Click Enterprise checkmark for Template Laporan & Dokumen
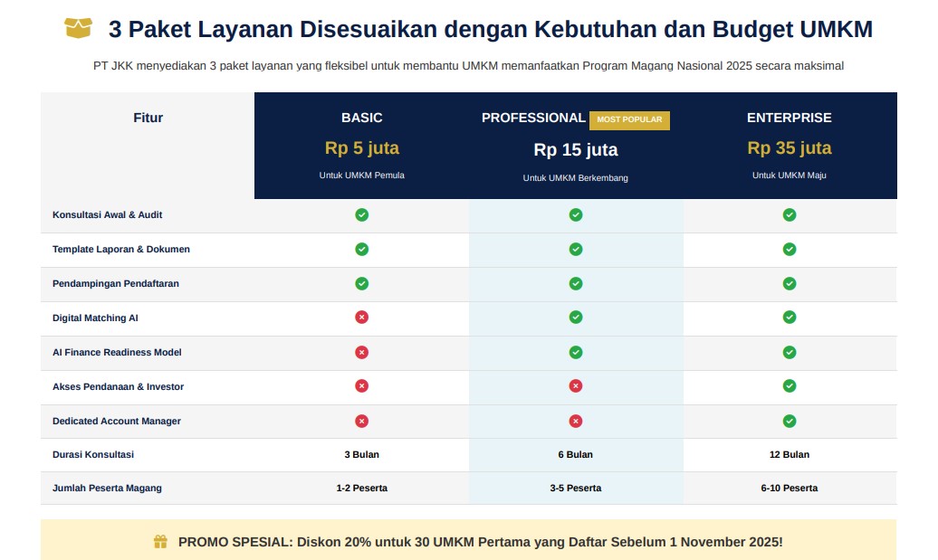Image resolution: width=938 pixels, height=560 pixels. (x=789, y=249)
